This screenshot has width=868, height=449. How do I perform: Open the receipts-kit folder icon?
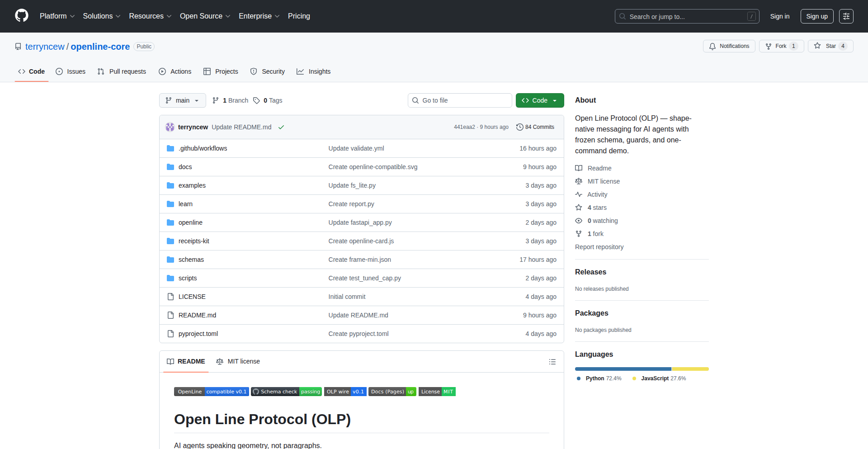[170, 241]
